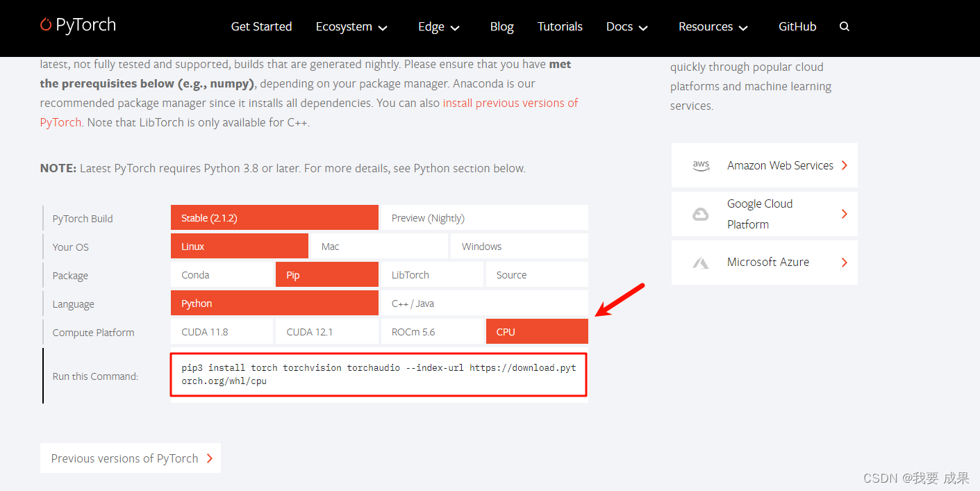This screenshot has width=980, height=491.
Task: Expand the Docs dropdown menu
Action: tap(626, 26)
